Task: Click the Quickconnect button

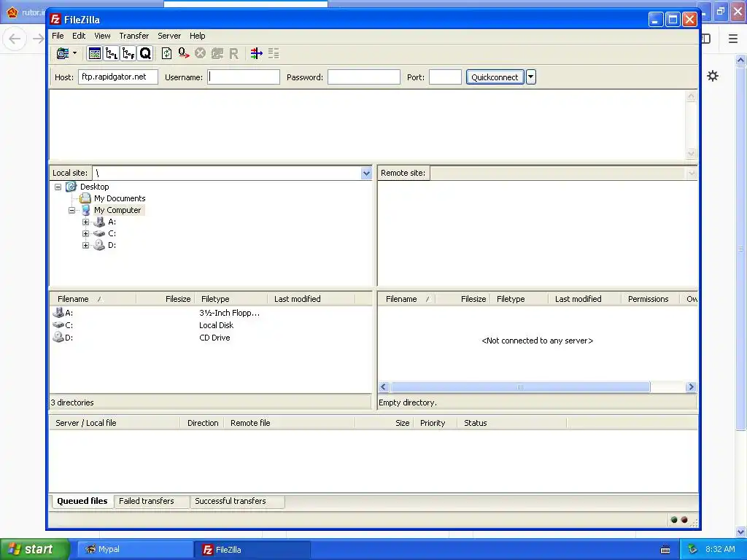Action: tap(495, 77)
